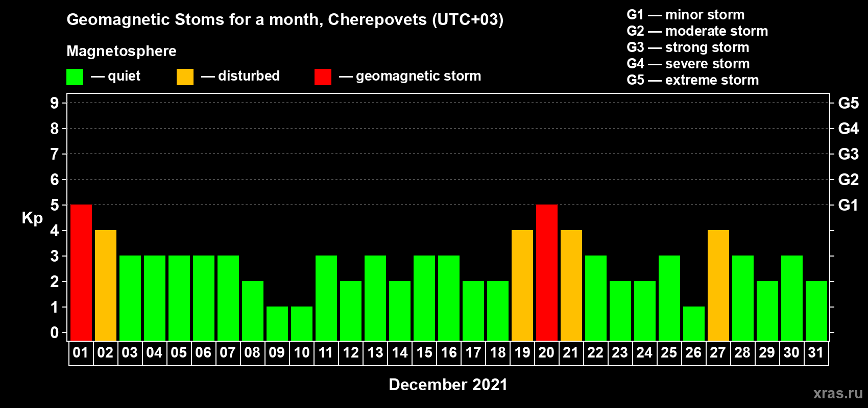Viewport: 868px width, 408px height.
Task: Click the red geomagnetic storm legend swatch
Action: (x=323, y=77)
